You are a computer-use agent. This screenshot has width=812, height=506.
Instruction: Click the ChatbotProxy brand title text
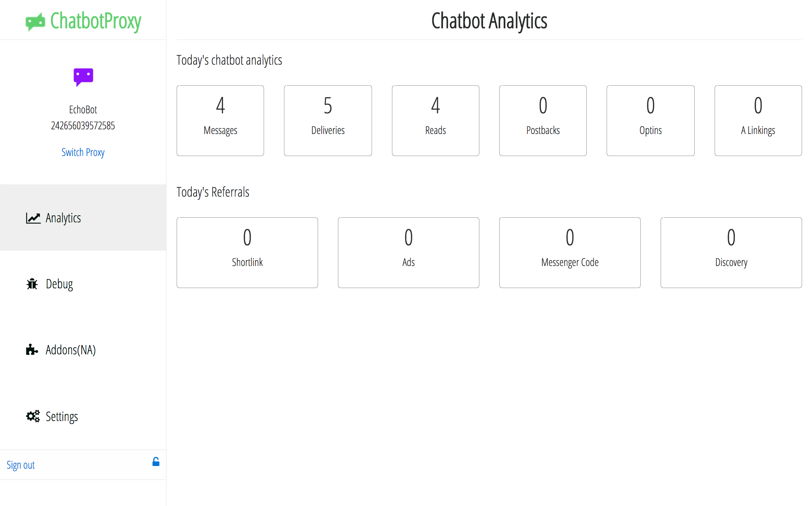click(95, 21)
